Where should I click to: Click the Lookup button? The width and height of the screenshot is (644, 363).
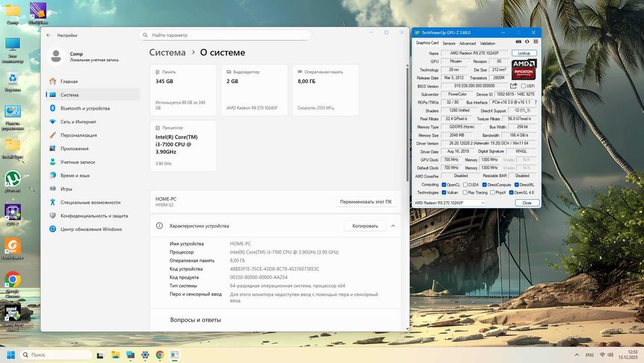click(524, 53)
